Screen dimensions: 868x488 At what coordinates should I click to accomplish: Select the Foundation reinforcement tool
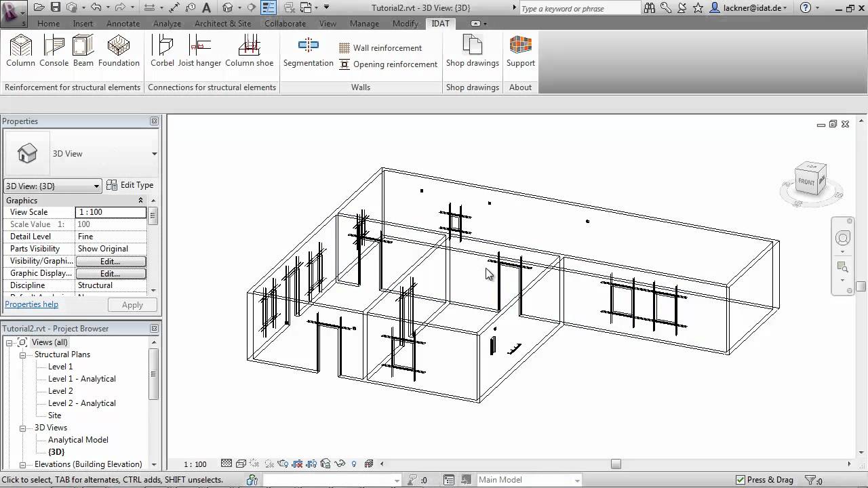coord(119,52)
